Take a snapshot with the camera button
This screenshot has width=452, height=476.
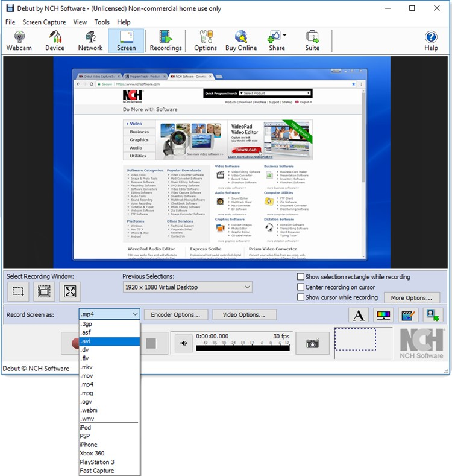point(312,343)
